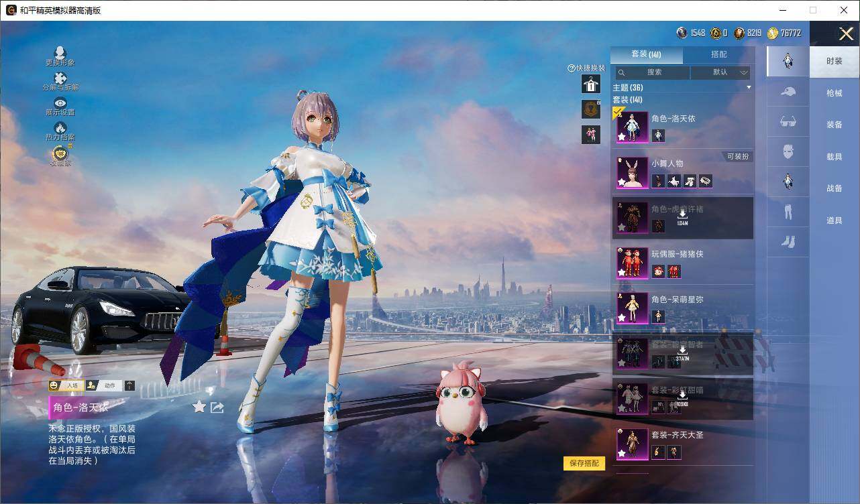Click 猪猪侠 head component icon
The image size is (860, 504).
[x=658, y=271]
